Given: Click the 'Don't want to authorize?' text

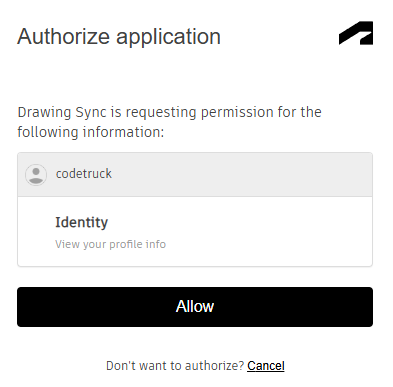Looking at the screenshot, I should (175, 366).
